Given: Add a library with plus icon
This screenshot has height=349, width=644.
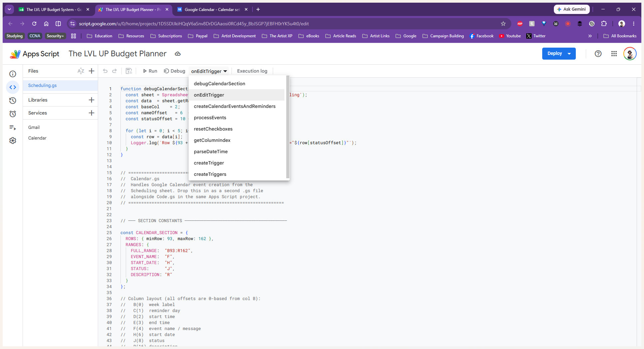Looking at the screenshot, I should coord(92,100).
